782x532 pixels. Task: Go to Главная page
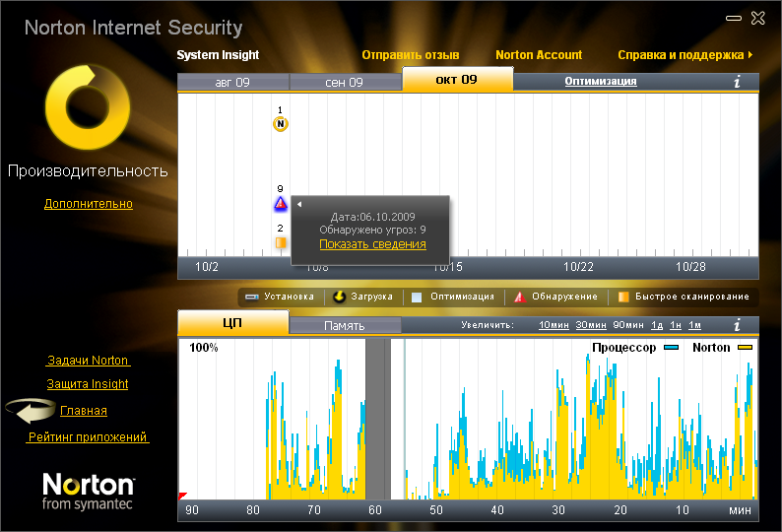pyautogui.click(x=84, y=410)
